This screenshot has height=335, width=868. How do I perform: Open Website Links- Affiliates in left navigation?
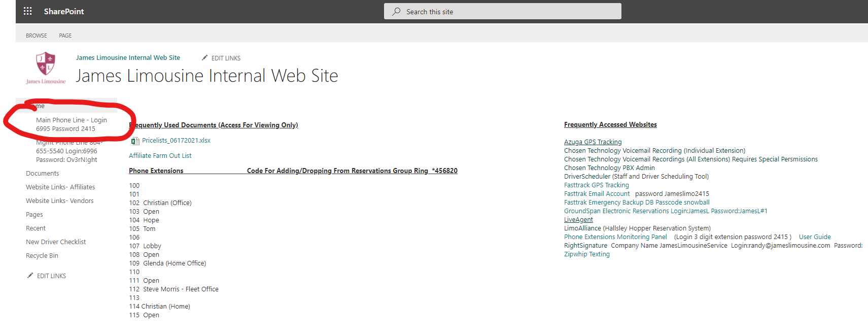[x=60, y=187]
